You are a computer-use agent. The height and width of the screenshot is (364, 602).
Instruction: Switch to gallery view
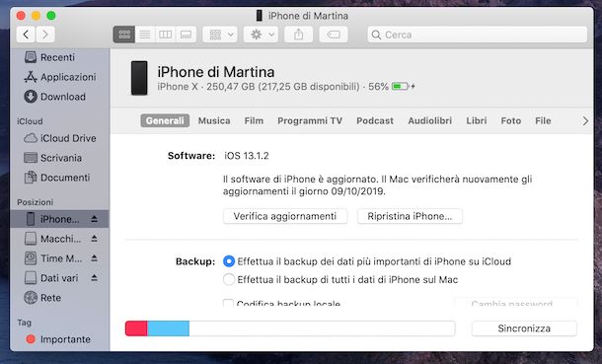[186, 35]
